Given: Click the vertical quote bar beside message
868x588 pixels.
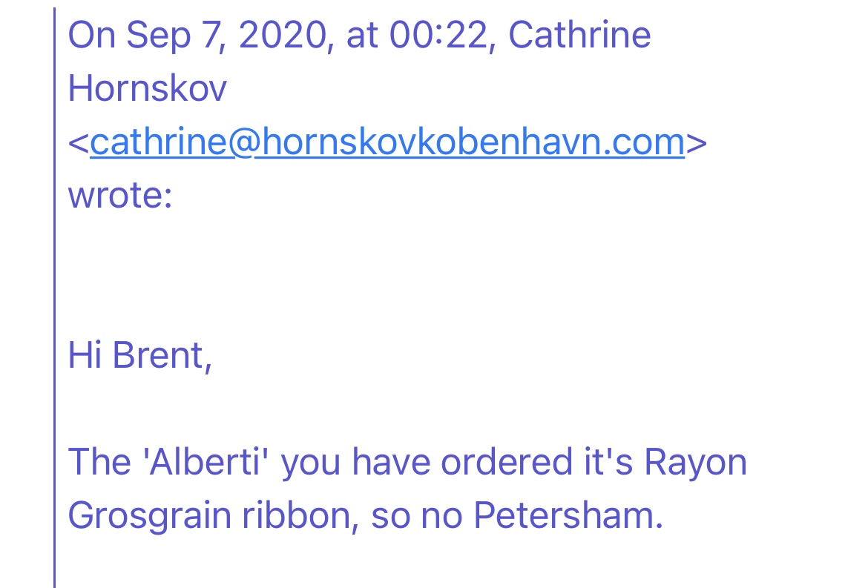Looking at the screenshot, I should (55, 297).
